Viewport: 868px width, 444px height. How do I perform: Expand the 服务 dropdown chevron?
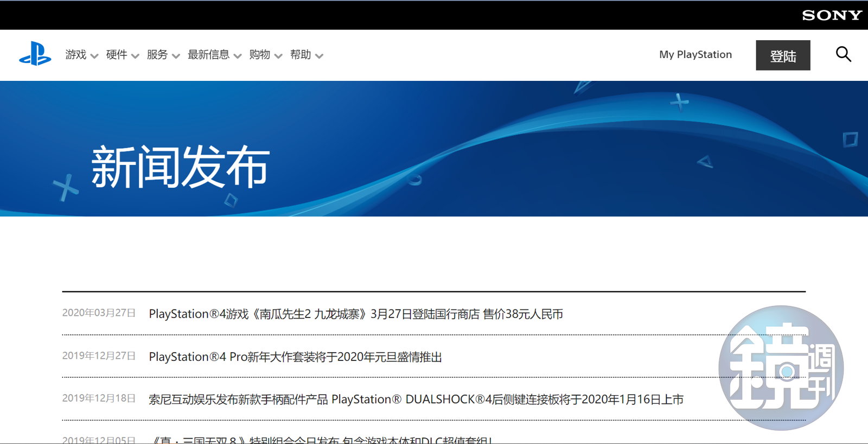176,56
